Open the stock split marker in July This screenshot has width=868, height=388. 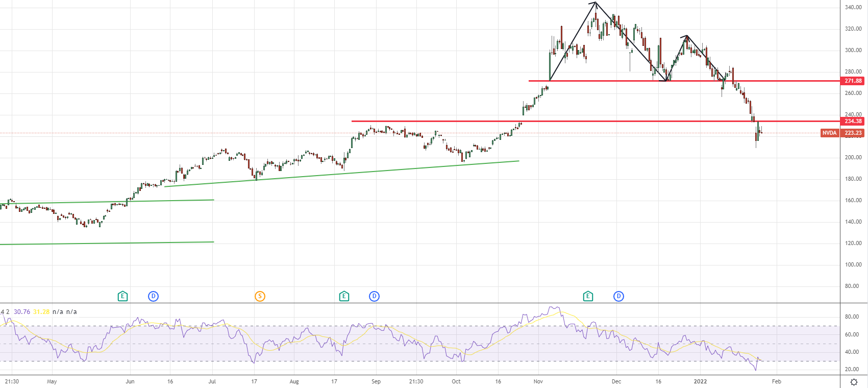(x=260, y=296)
